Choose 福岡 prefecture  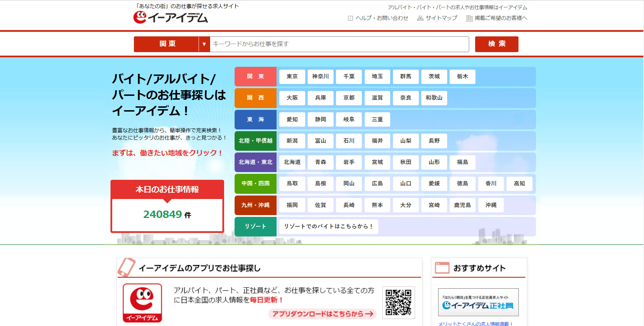(292, 205)
